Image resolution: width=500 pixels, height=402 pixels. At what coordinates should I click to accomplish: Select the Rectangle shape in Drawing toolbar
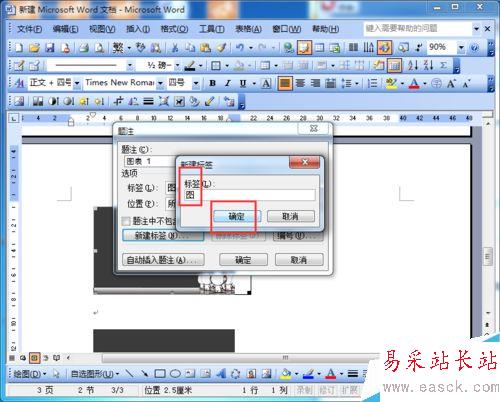pos(160,374)
